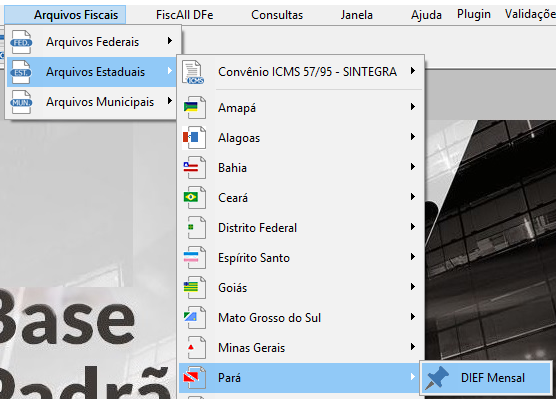556x399 pixels.
Task: Click the DIEF Mensal pushpin icon
Action: point(437,377)
